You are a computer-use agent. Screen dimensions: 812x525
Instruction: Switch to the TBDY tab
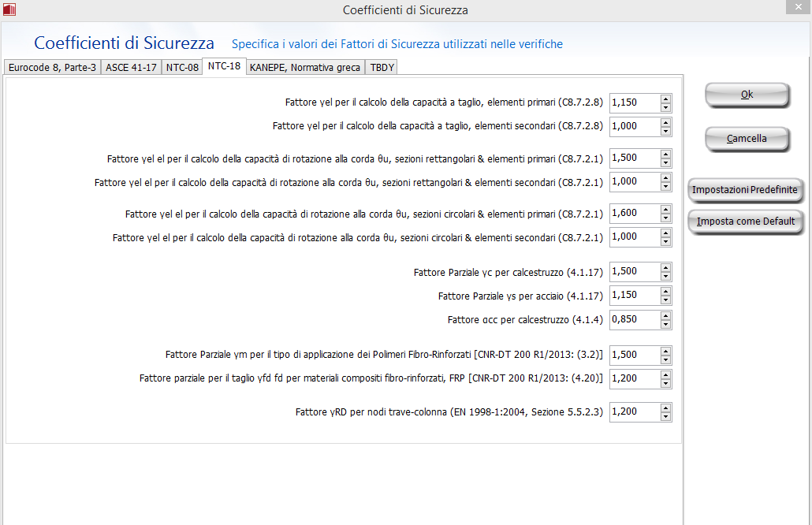click(382, 68)
